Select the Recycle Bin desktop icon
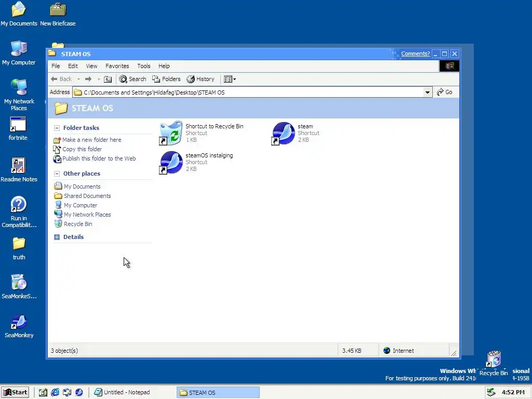 [x=494, y=363]
